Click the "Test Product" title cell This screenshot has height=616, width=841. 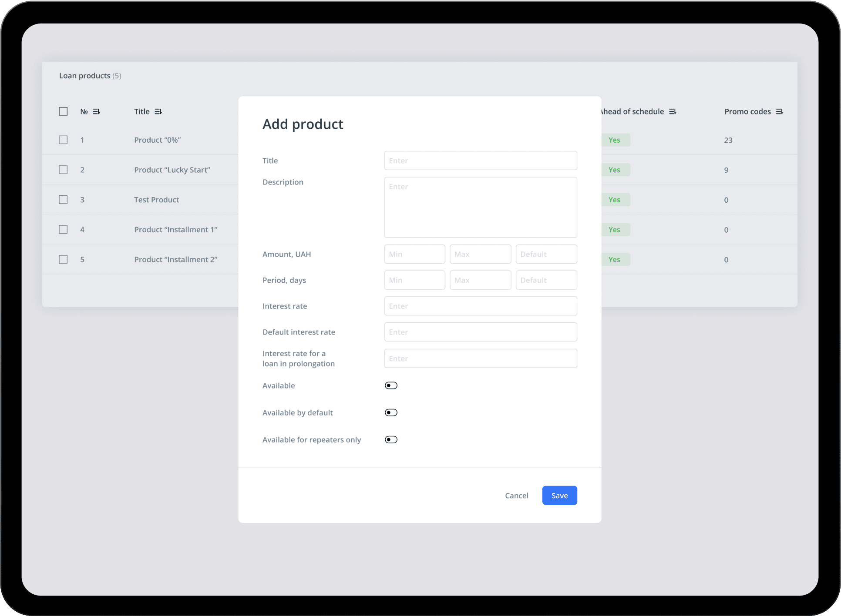156,200
